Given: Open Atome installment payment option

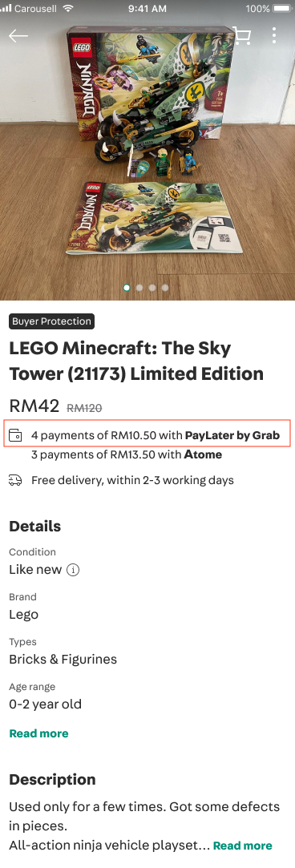Looking at the screenshot, I should pos(127,455).
